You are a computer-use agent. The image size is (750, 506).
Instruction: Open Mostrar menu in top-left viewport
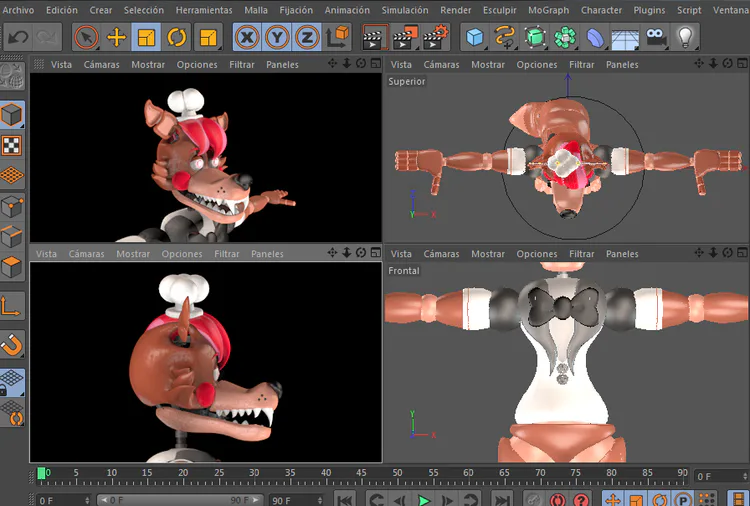[x=148, y=65]
